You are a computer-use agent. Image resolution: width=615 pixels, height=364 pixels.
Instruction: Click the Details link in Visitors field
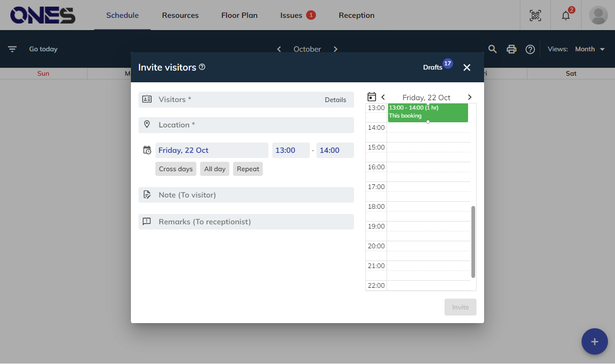(x=335, y=100)
